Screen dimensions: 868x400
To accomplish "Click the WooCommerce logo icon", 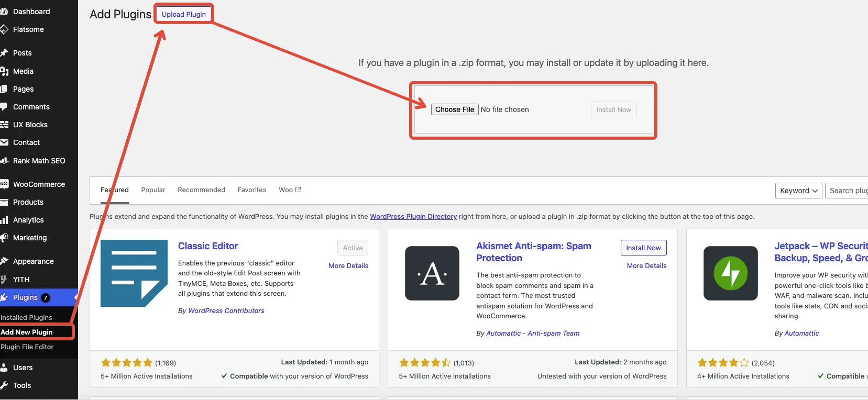I will coord(4,184).
